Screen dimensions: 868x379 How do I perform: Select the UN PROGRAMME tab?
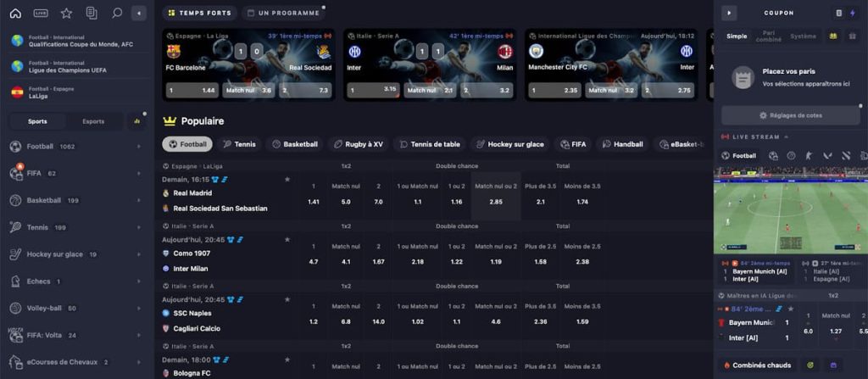(283, 13)
